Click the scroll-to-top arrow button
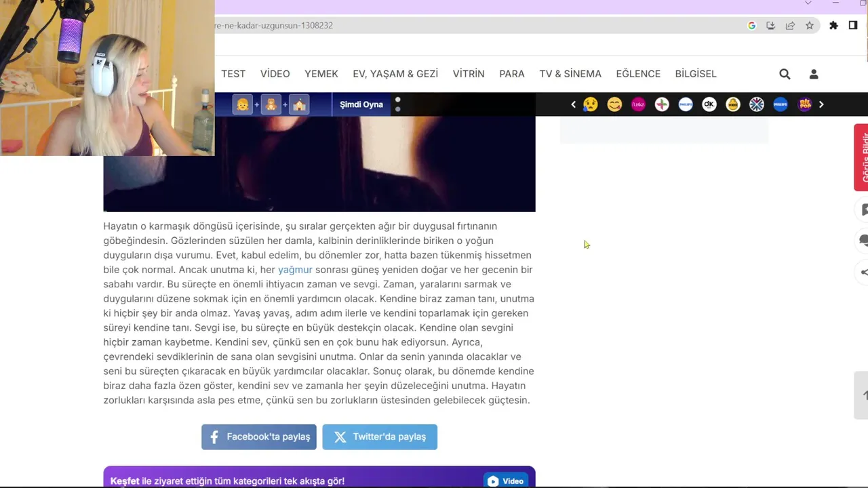This screenshot has height=488, width=868. [x=861, y=395]
